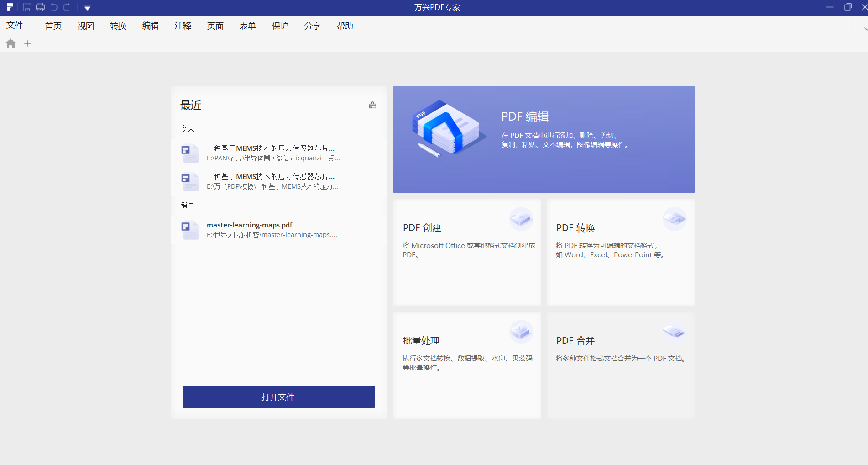
Task: Switch to the 注释 tab
Action: [182, 26]
